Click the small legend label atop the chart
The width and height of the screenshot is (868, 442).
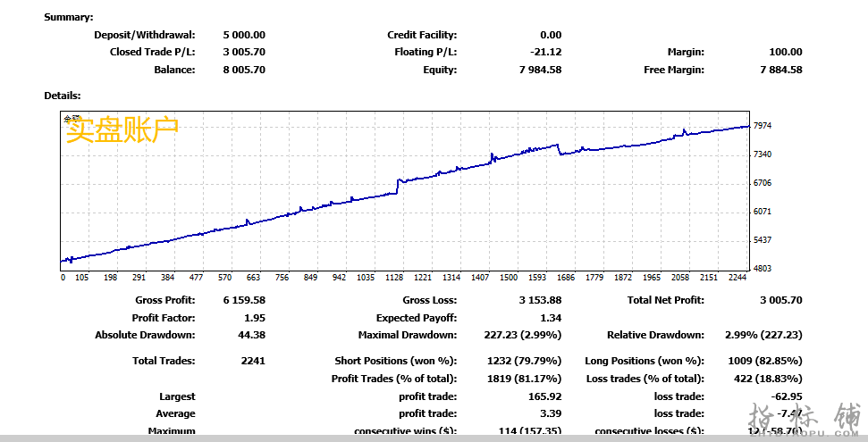71,117
